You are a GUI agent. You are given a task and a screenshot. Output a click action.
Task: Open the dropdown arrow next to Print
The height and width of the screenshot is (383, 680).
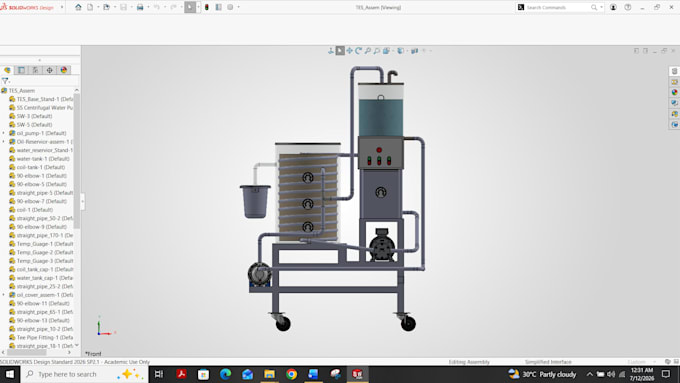click(148, 7)
